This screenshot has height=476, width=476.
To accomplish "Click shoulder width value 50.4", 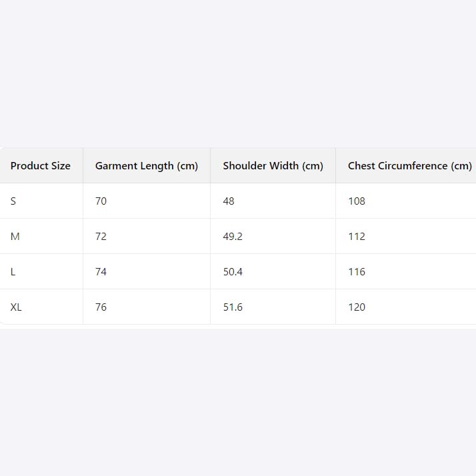I will click(233, 272).
